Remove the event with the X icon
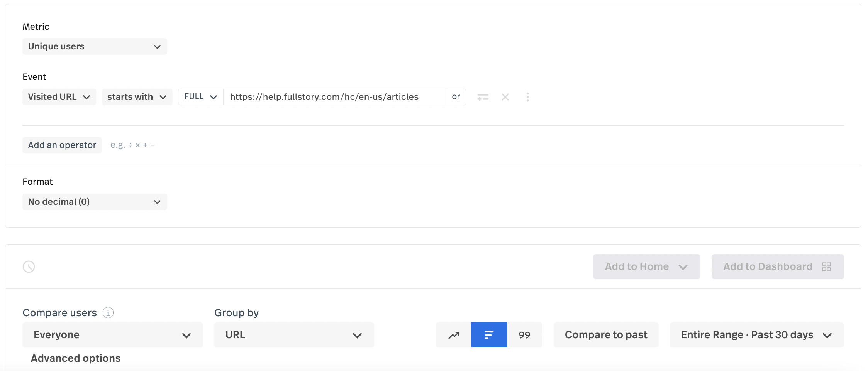This screenshot has height=371, width=868. pyautogui.click(x=505, y=97)
